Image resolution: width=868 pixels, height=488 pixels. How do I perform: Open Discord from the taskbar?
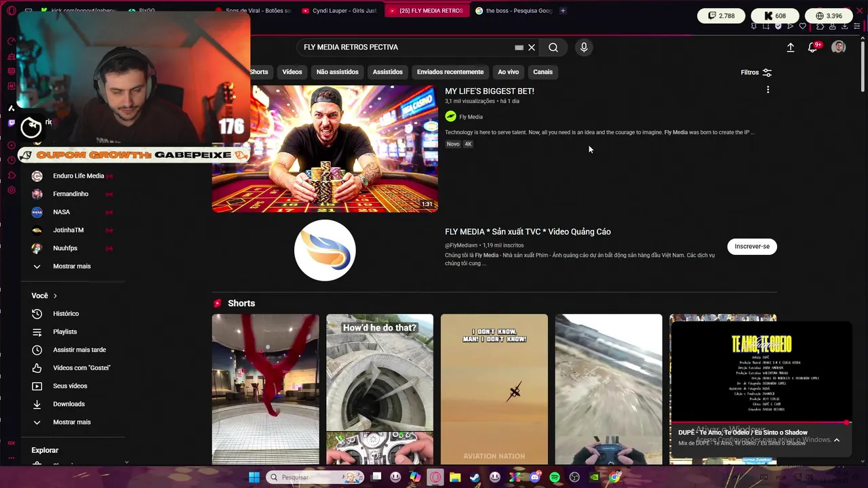pos(535,477)
